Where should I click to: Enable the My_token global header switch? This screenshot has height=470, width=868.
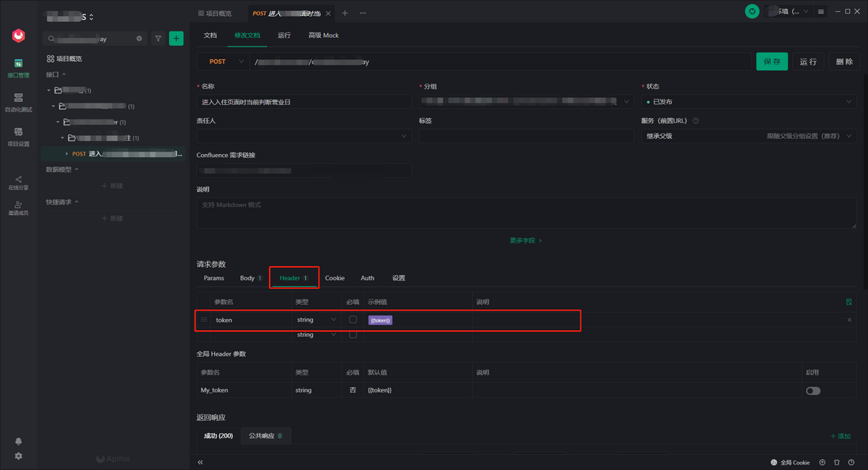(x=813, y=391)
